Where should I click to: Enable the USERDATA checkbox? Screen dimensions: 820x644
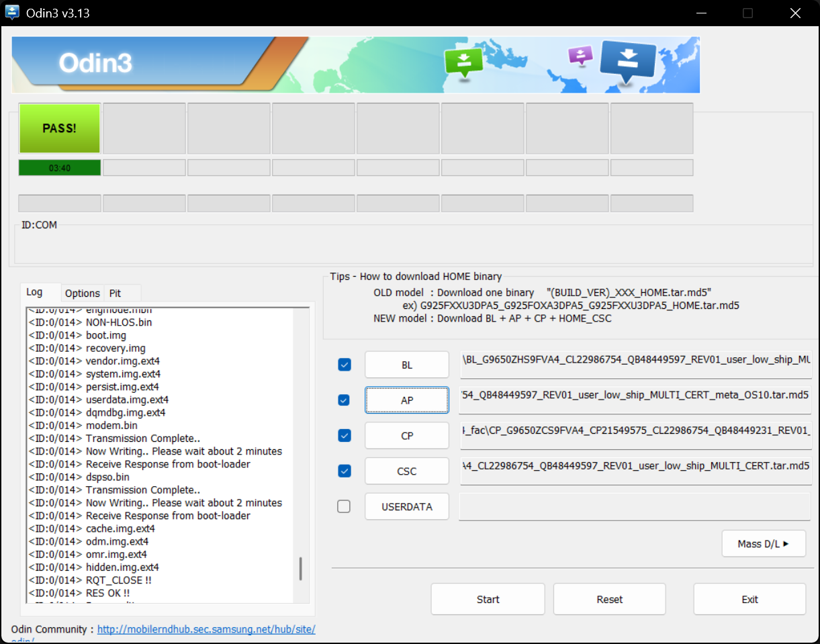(x=344, y=507)
